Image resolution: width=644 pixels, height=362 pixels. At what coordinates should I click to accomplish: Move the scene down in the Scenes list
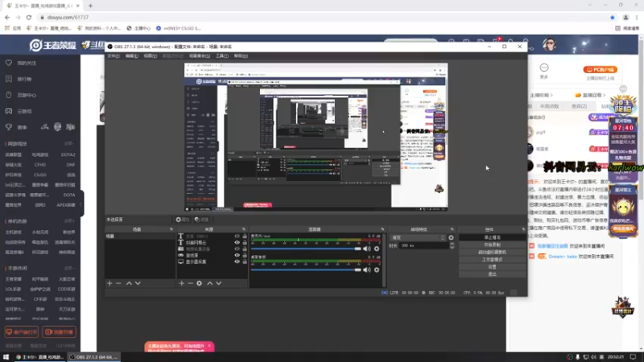[x=138, y=283]
